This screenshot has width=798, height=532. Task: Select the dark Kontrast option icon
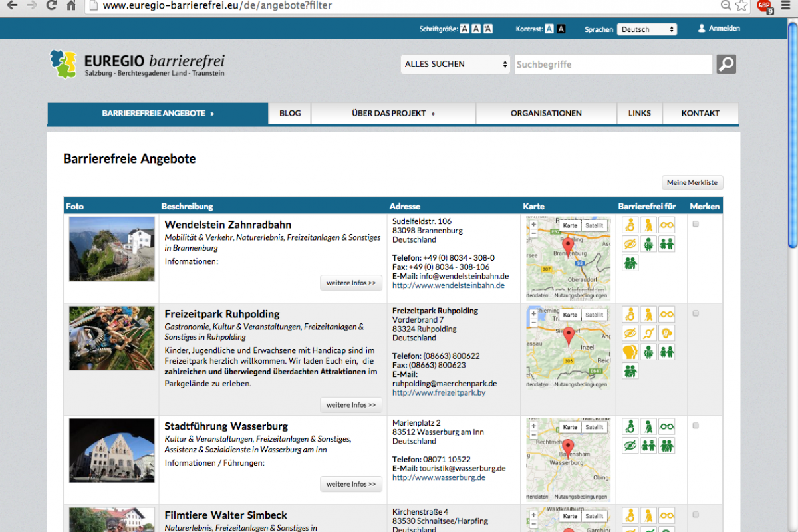pos(561,29)
